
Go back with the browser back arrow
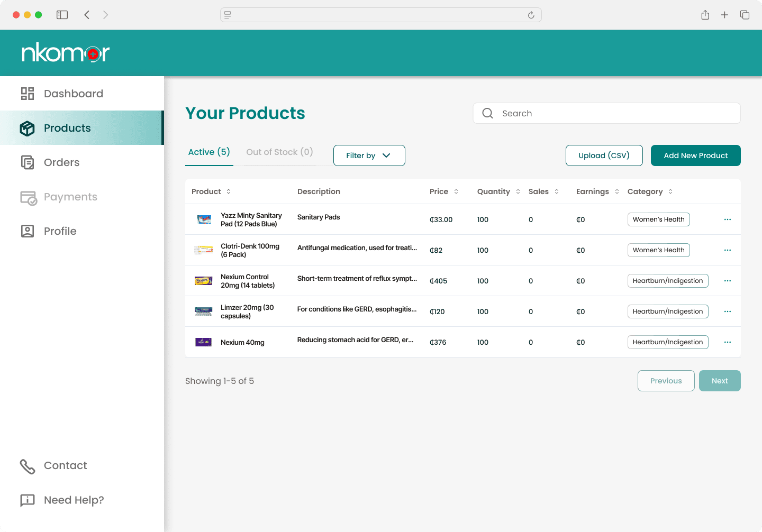87,15
